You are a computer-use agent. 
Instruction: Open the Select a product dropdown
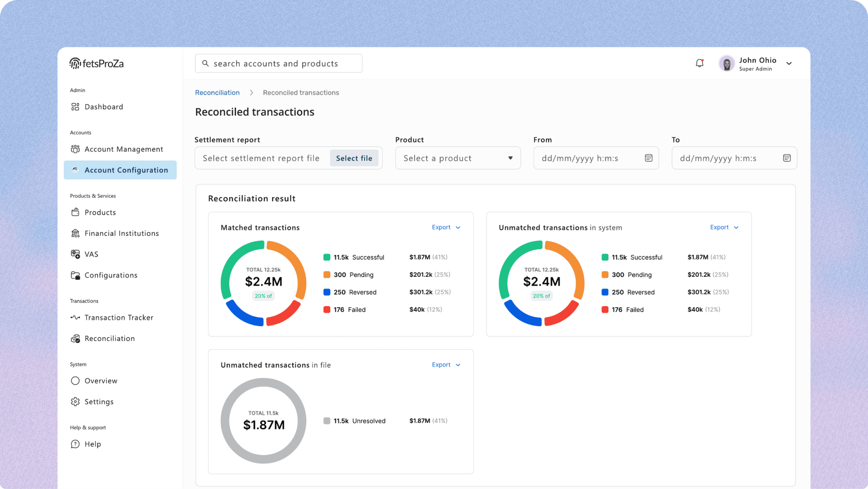point(458,158)
